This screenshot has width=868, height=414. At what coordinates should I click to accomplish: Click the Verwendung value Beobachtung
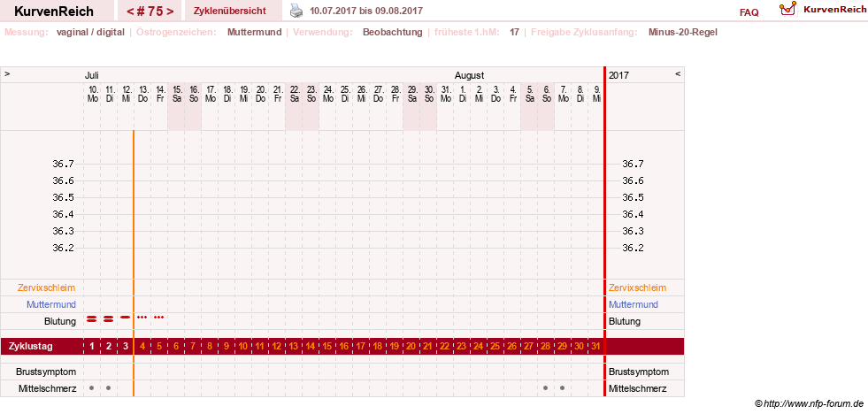(393, 32)
